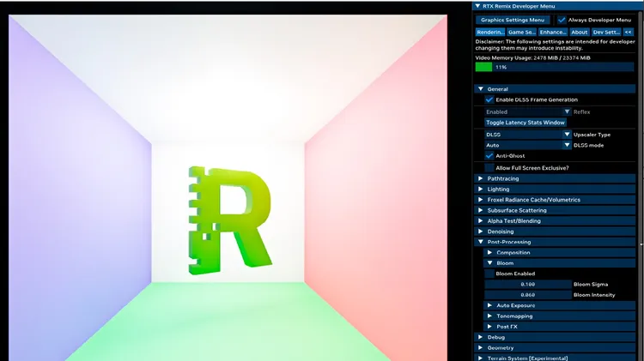Click the green R logo model in viewport
The width and height of the screenshot is (644, 361).
coord(229,220)
